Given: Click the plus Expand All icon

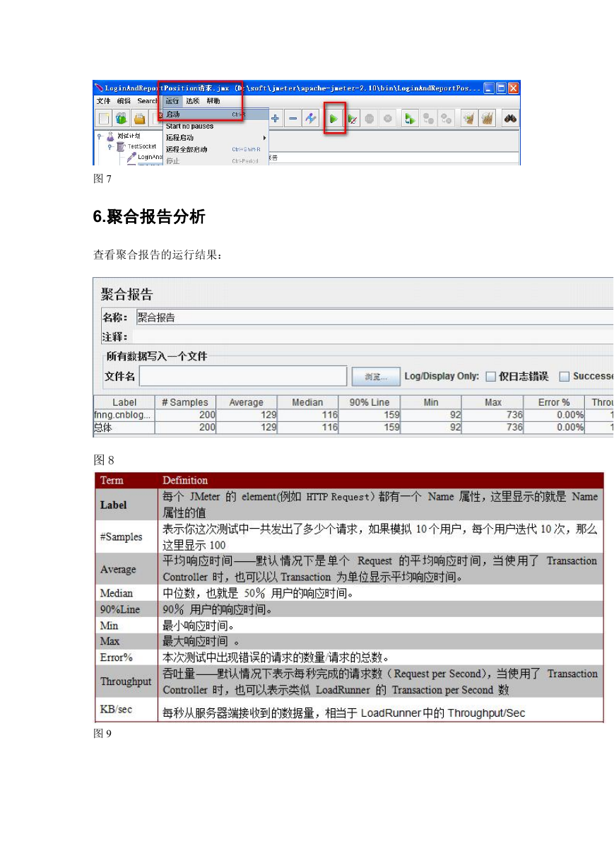Looking at the screenshot, I should 275,119.
